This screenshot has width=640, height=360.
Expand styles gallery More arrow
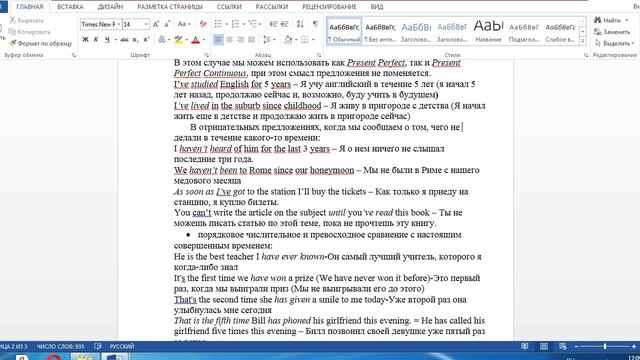(583, 41)
